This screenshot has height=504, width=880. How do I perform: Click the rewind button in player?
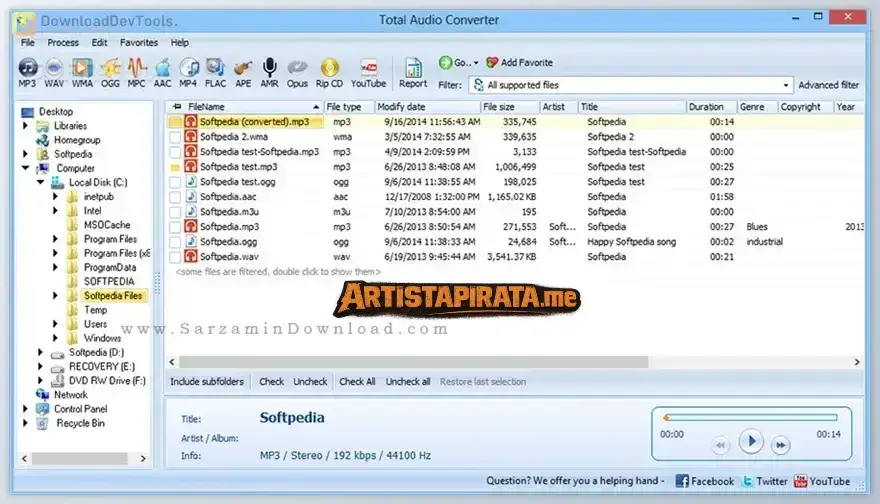point(721,445)
